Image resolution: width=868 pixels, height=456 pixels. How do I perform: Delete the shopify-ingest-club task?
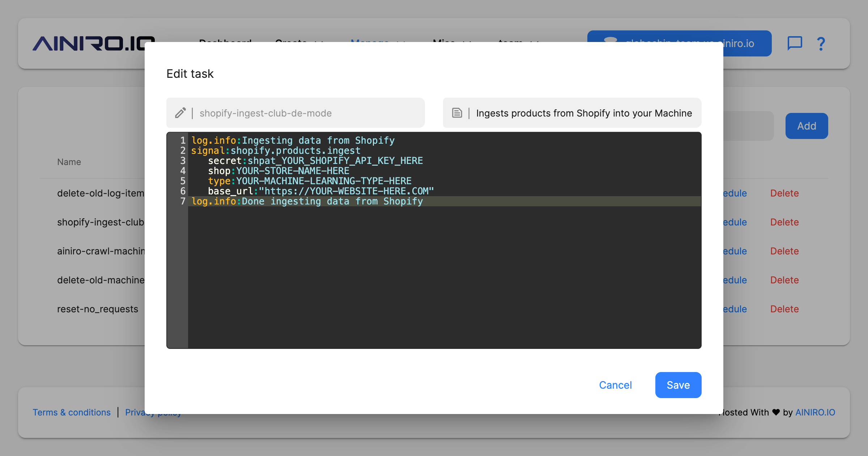(784, 222)
